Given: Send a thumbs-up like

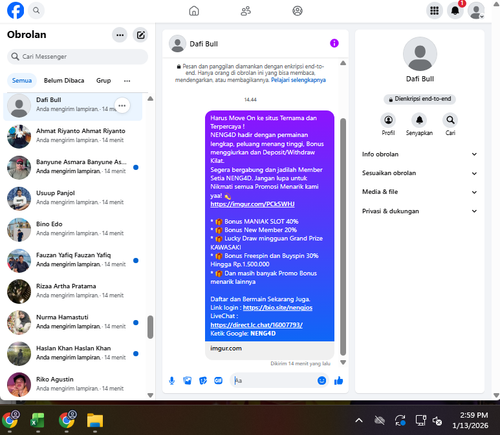Looking at the screenshot, I should pos(338,380).
